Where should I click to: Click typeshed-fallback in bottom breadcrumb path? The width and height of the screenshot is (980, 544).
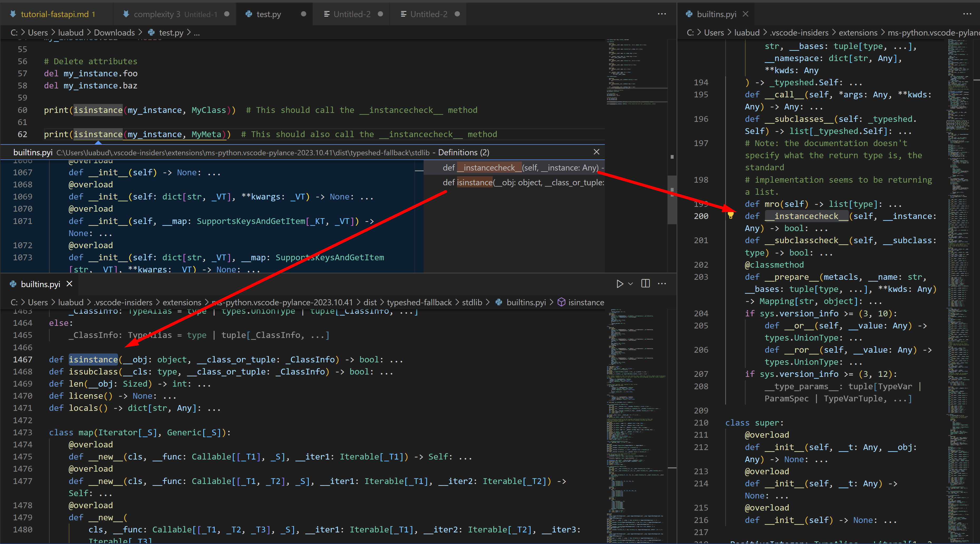419,302
